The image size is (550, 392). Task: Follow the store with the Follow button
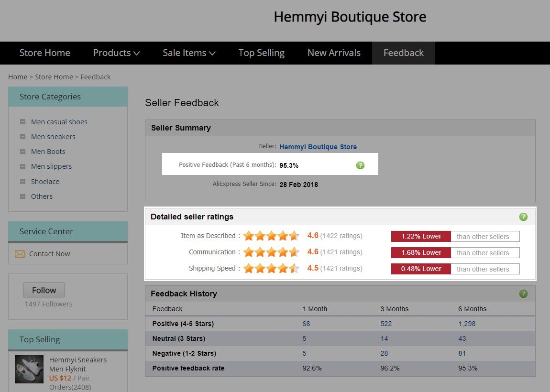(44, 290)
